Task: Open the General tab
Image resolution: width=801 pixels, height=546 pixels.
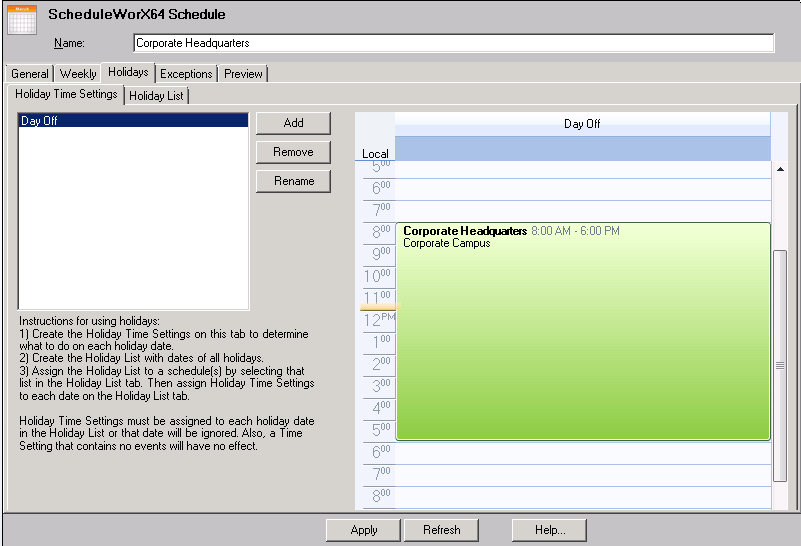Action: tap(30, 74)
